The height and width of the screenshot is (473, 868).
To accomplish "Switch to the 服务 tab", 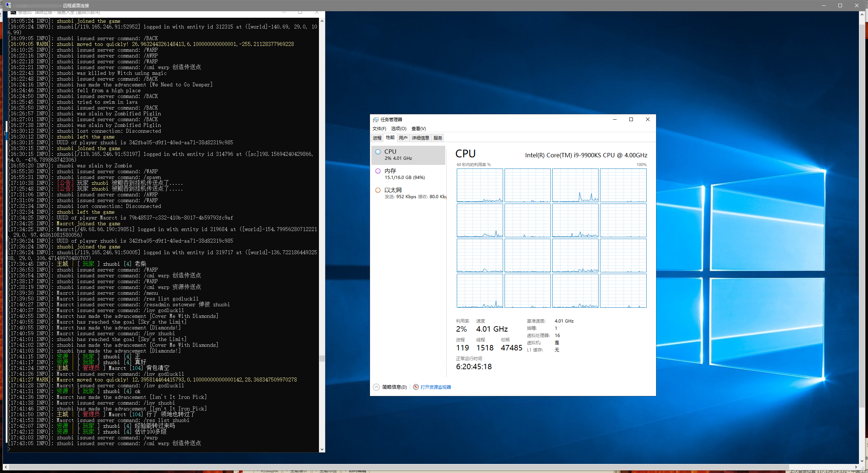I will coord(438,138).
